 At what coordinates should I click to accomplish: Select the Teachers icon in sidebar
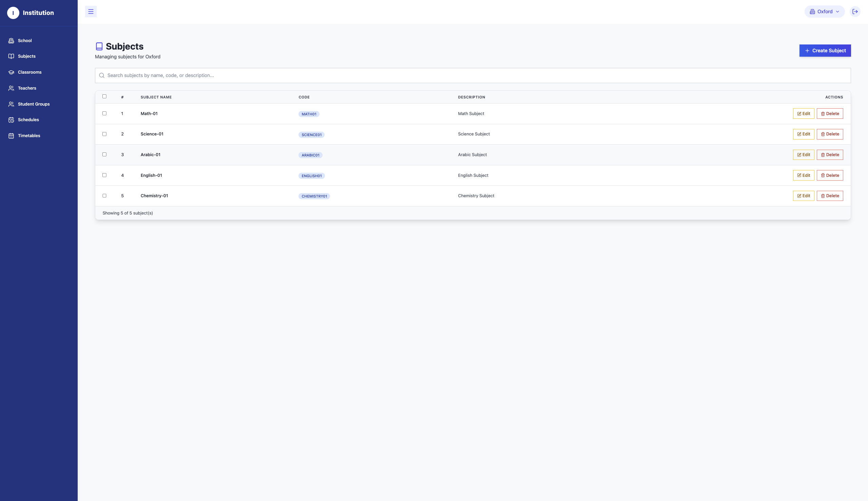11,88
